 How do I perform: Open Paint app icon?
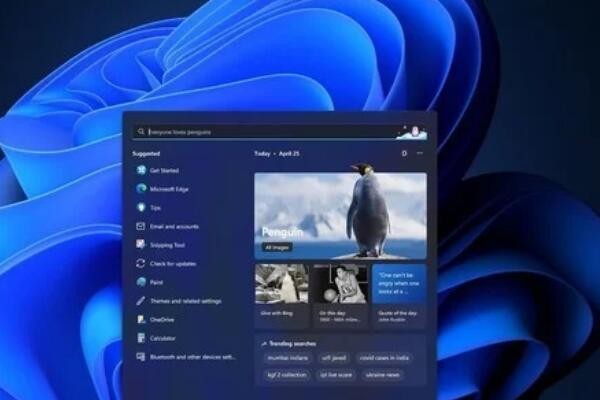(x=141, y=282)
